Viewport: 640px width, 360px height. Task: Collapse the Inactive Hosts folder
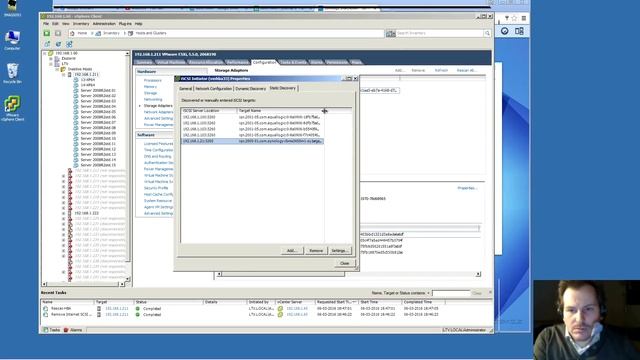(57, 69)
